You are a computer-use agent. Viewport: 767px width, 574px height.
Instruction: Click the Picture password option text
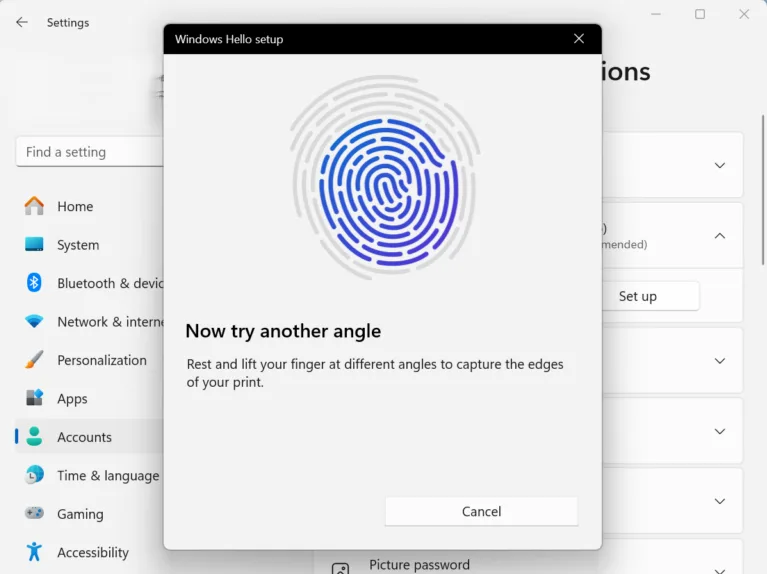tap(419, 565)
